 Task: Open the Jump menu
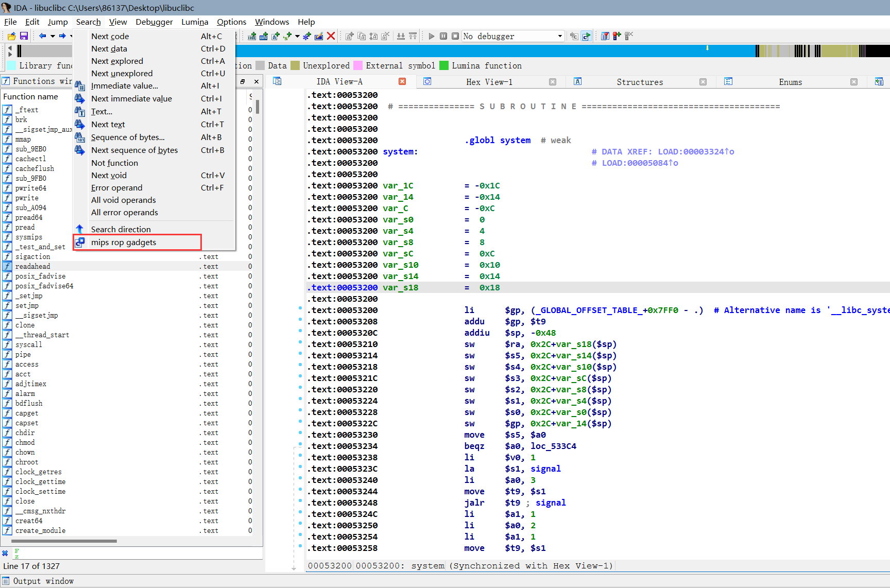point(58,22)
